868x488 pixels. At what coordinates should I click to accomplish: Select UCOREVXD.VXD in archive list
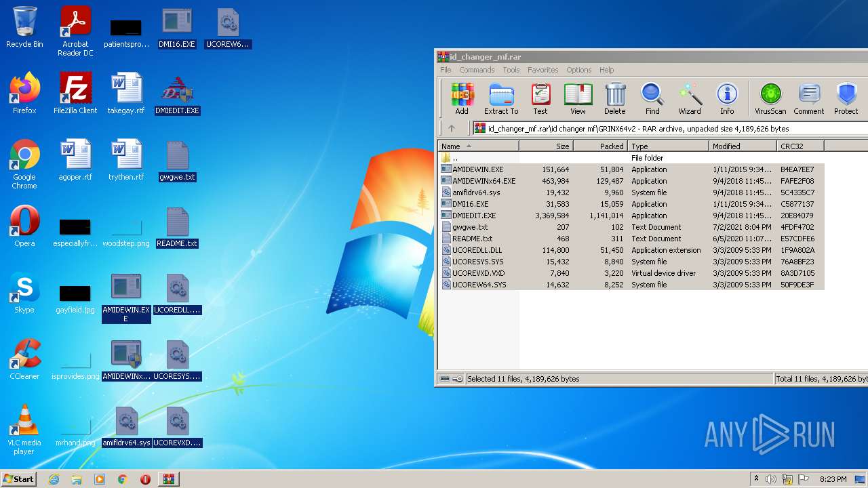coord(631,273)
